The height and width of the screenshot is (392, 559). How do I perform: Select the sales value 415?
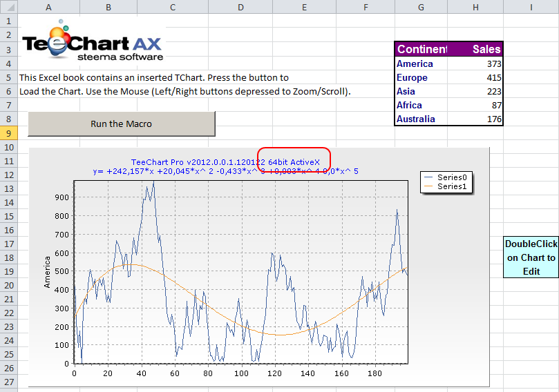point(475,77)
